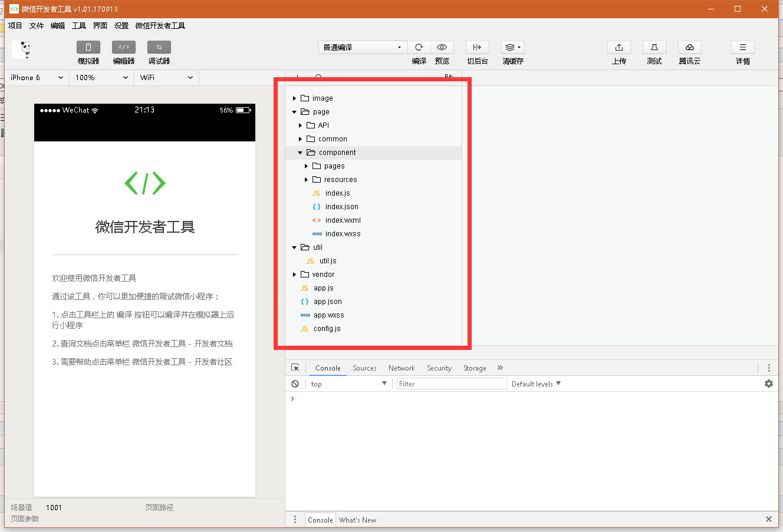Screen dimensions: 783x532
Task: Click the 腾讯云 cloud icon
Action: pos(690,47)
